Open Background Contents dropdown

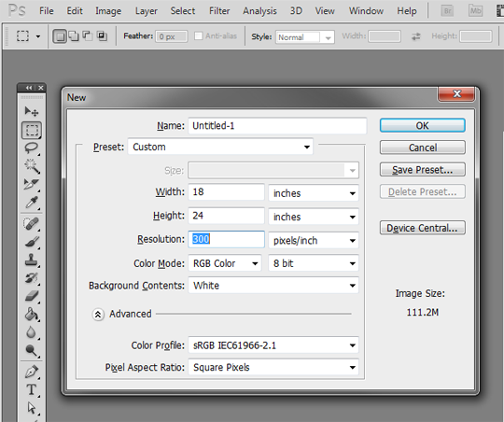[x=273, y=286]
